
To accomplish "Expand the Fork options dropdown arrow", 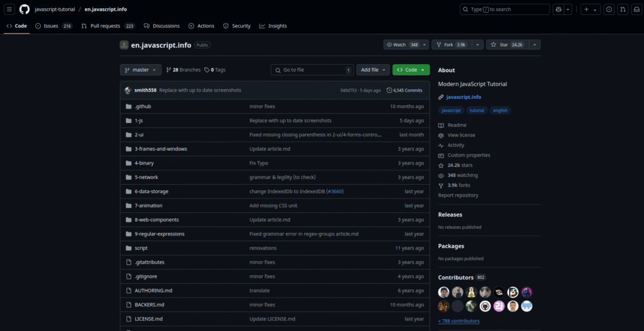I will click(x=478, y=45).
